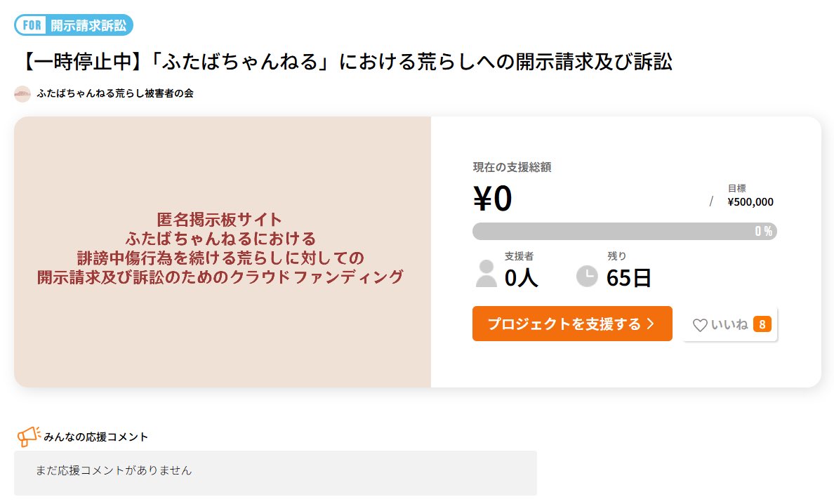Screen dimensions: 834x504
Task: Click the empty comments message box
Action: pyautogui.click(x=275, y=471)
